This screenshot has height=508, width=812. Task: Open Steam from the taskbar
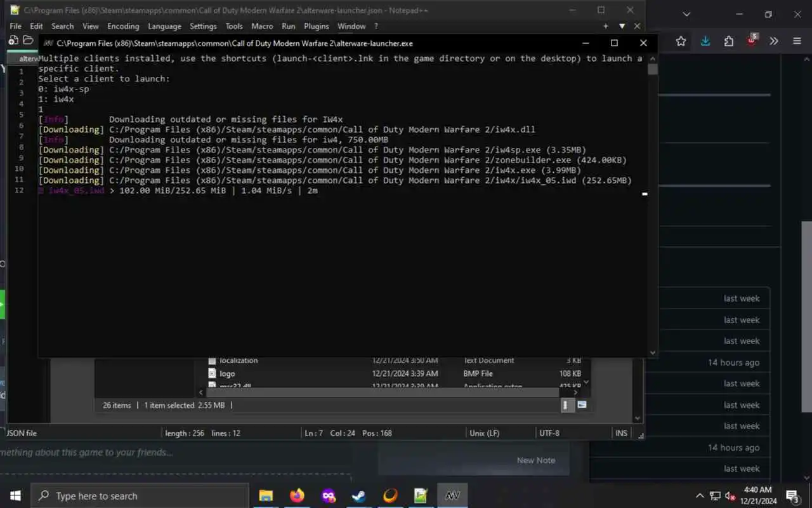[359, 496]
